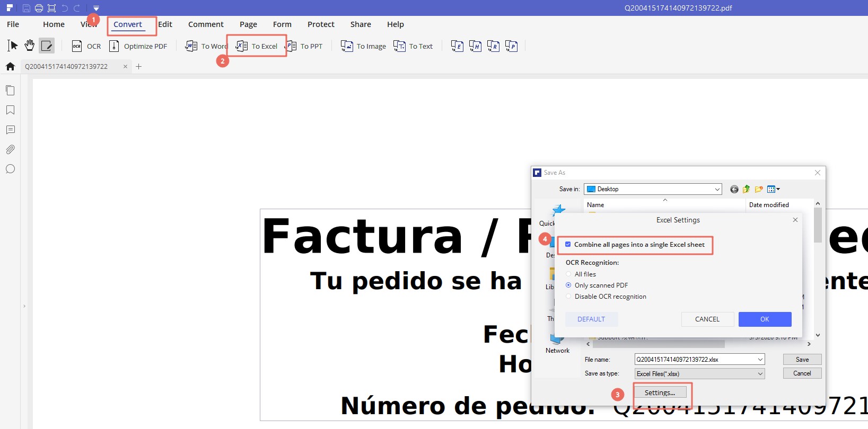Sort by Date modified column header
This screenshot has height=429, width=868.
coord(769,205)
